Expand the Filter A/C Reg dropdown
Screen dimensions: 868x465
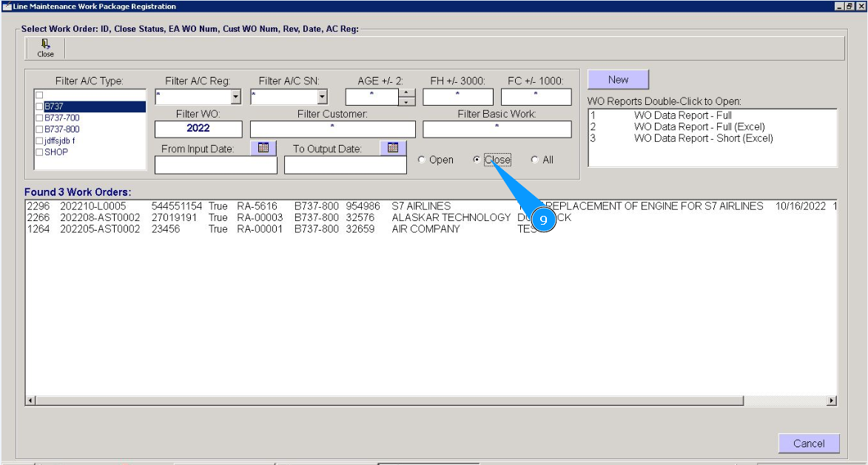click(236, 97)
